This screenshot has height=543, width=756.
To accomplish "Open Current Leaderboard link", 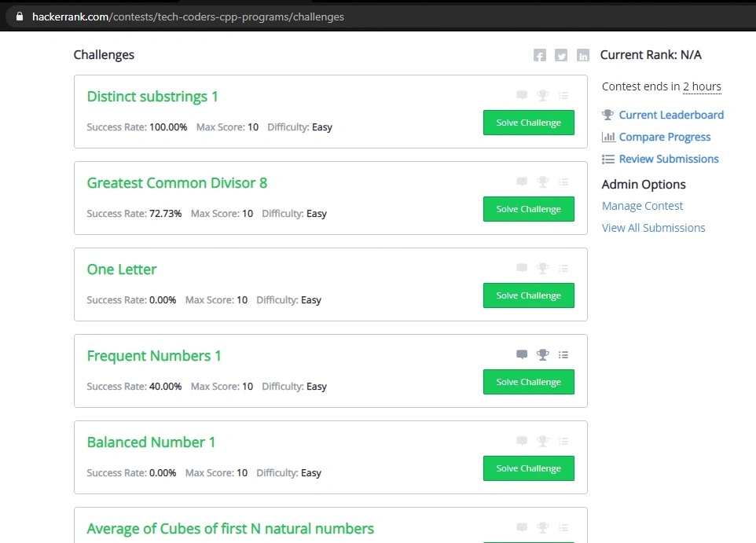I will pos(671,115).
